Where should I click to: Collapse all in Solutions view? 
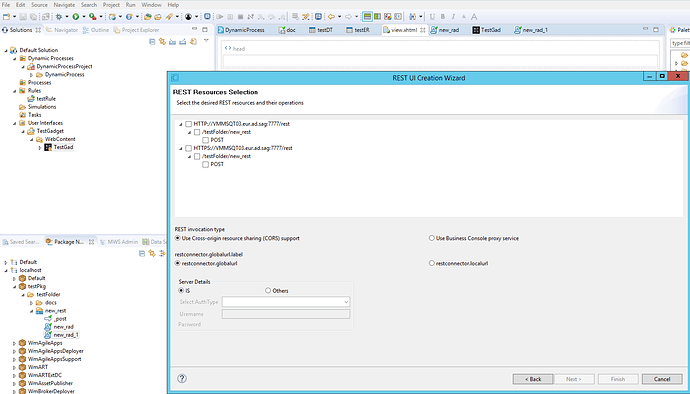point(152,41)
